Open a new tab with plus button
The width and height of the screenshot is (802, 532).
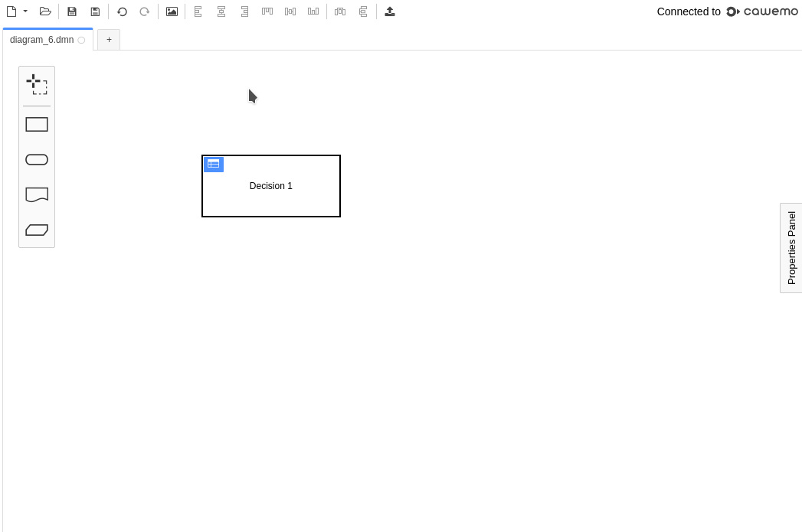click(109, 40)
